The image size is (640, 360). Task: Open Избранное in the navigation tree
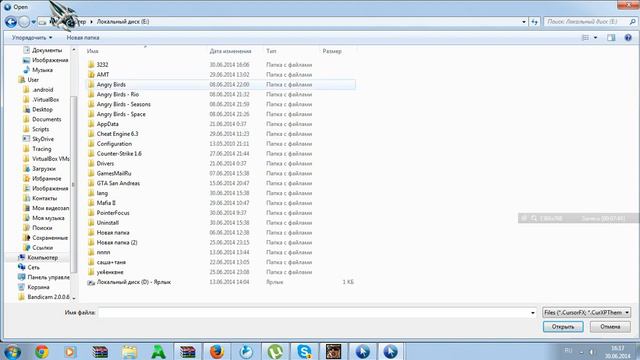pos(42,178)
